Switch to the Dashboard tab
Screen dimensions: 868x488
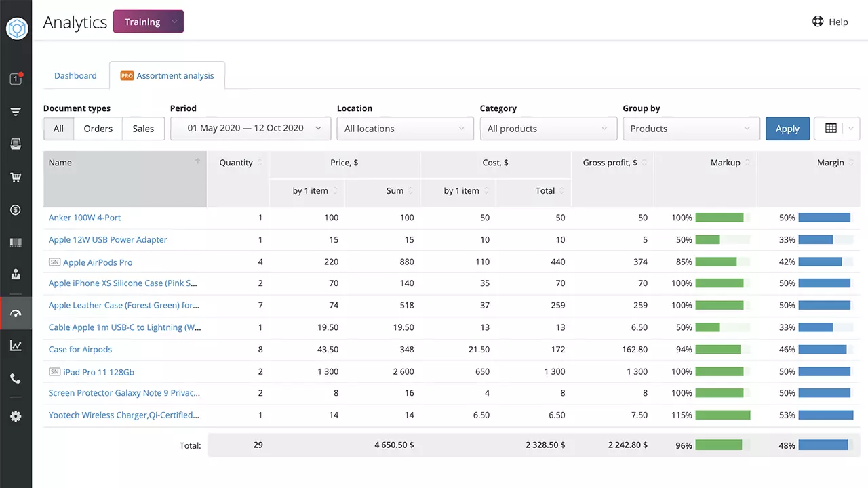pos(75,76)
